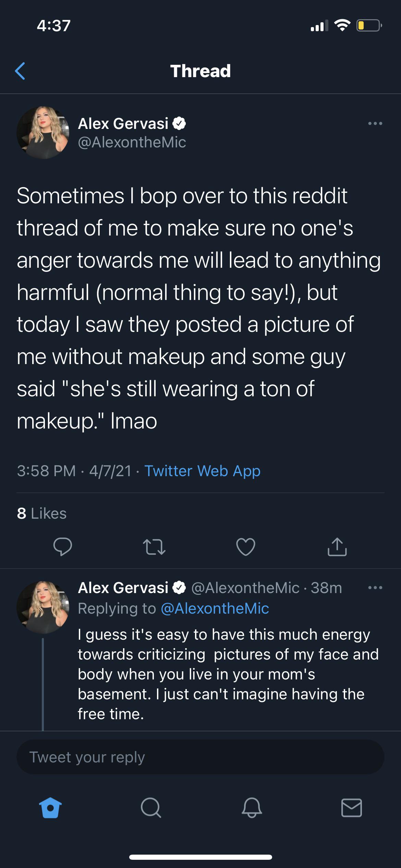Tap the main tweet's profile picture
Viewport: 401px width, 868px height.
(43, 133)
